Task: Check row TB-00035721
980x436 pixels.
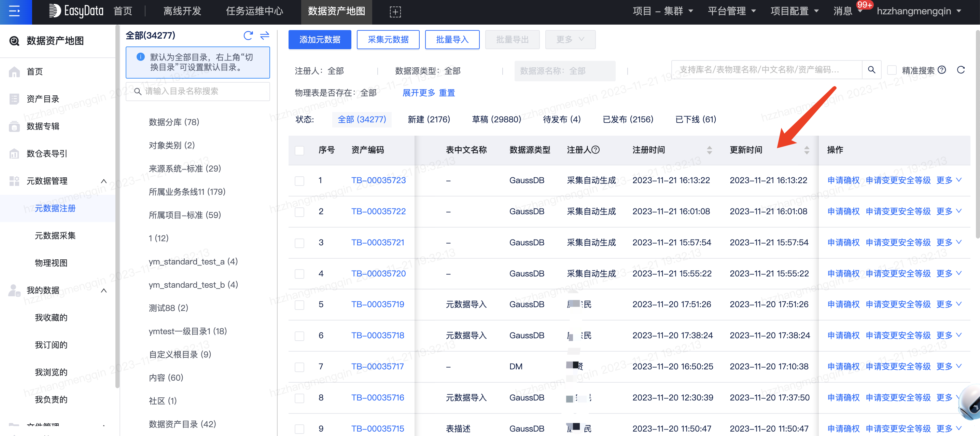Action: pyautogui.click(x=299, y=243)
